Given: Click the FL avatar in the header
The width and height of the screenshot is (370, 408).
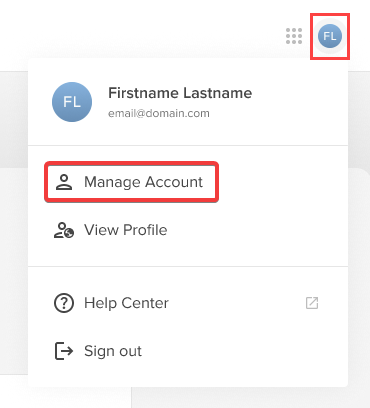Looking at the screenshot, I should click(330, 36).
